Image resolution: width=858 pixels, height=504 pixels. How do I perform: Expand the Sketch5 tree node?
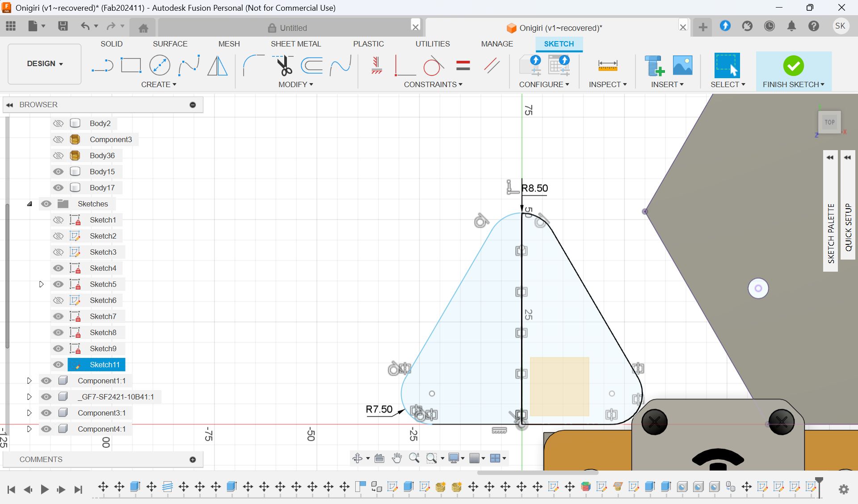pyautogui.click(x=41, y=284)
